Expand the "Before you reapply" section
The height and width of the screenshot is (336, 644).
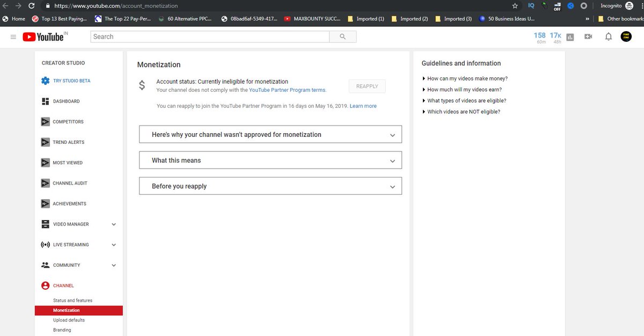tap(270, 186)
